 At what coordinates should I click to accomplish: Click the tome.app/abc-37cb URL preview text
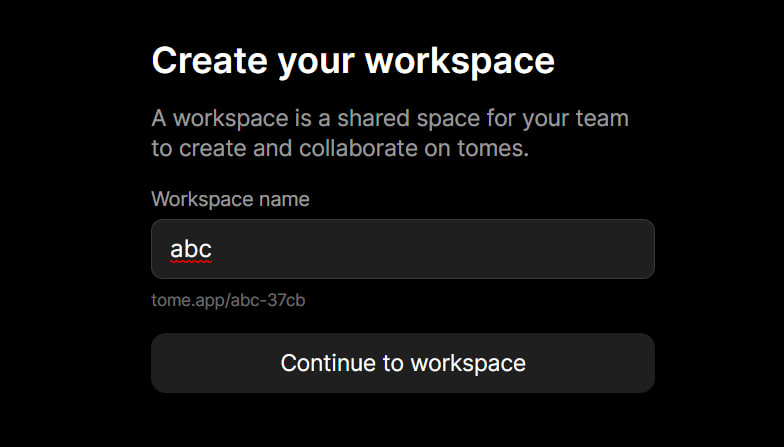[228, 300]
